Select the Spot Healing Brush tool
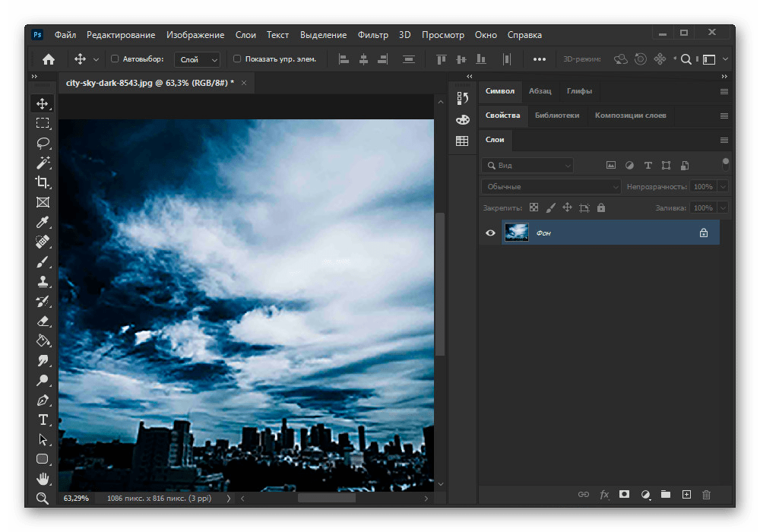Viewport: 760px width, 532px height. tap(42, 242)
